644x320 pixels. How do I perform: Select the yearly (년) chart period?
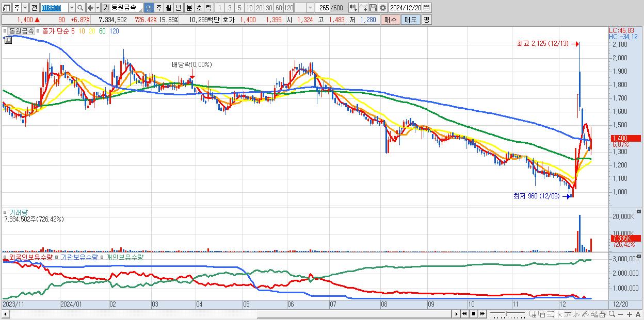[178, 8]
